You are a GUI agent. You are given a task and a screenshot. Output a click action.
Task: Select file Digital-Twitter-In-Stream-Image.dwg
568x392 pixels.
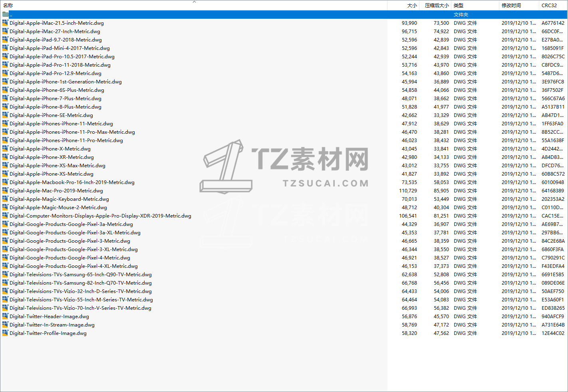pyautogui.click(x=52, y=325)
